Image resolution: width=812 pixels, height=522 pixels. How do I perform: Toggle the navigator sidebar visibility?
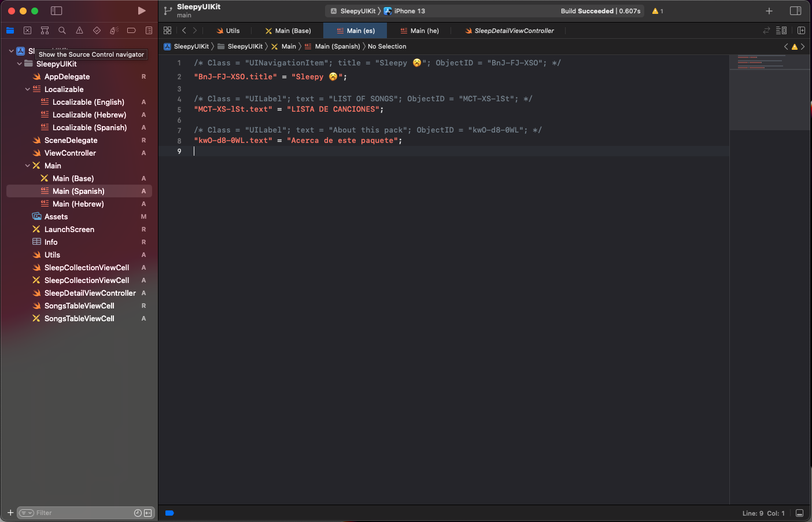56,11
